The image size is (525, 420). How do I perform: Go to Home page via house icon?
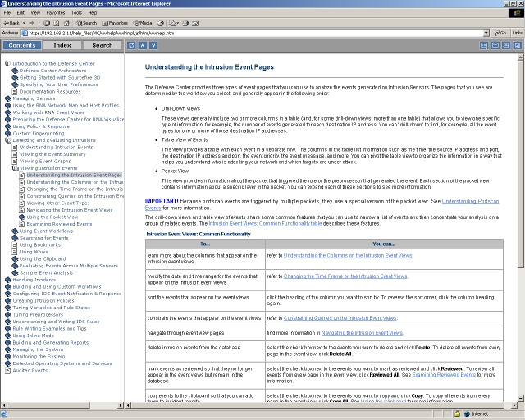point(66,23)
